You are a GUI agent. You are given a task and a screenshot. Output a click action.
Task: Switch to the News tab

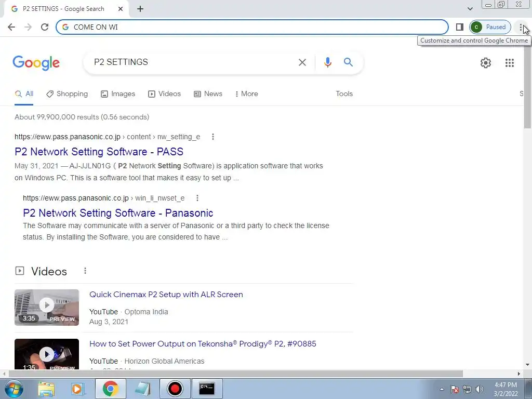point(208,94)
